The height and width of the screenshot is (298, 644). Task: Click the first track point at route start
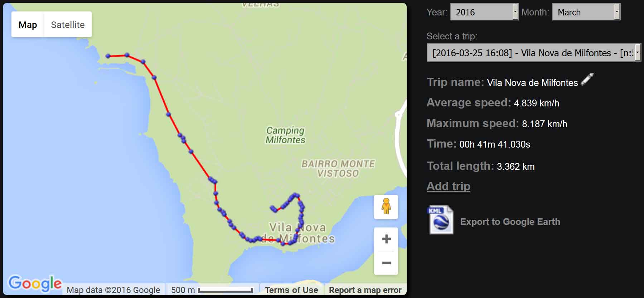click(108, 56)
